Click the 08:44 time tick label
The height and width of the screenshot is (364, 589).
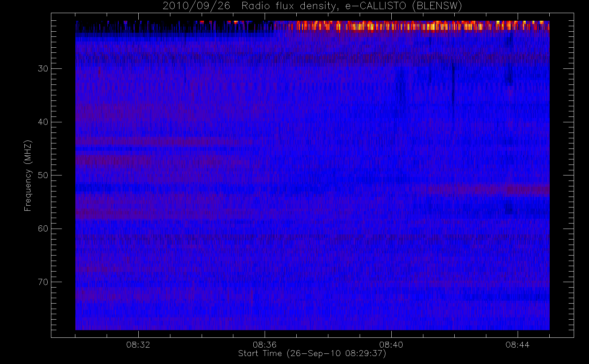click(517, 345)
